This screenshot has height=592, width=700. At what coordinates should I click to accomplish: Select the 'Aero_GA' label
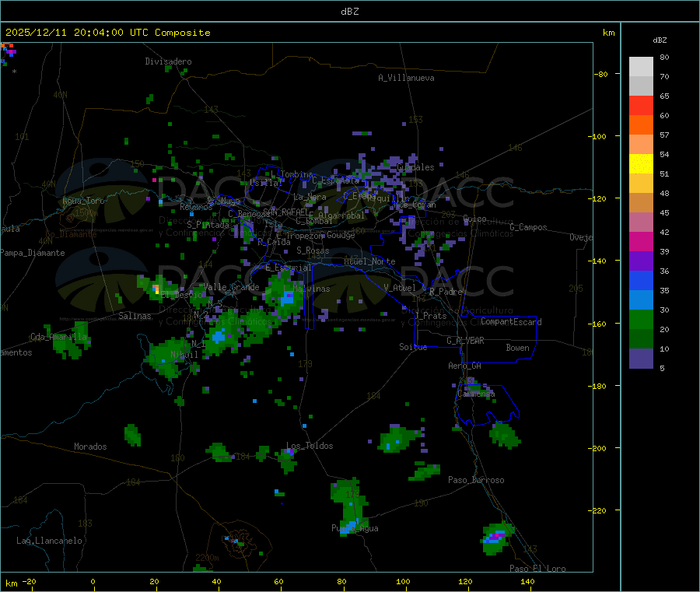(x=465, y=366)
